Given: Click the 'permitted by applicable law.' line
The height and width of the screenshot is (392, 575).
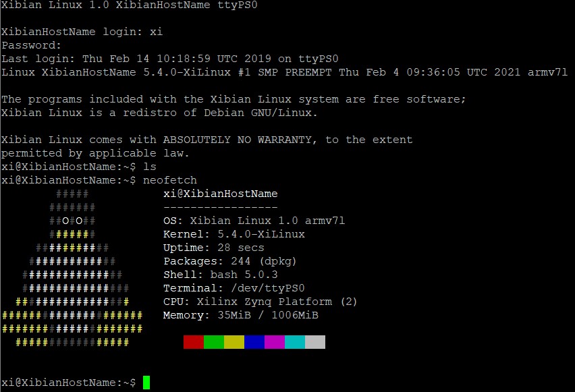Looking at the screenshot, I should tap(95, 153).
